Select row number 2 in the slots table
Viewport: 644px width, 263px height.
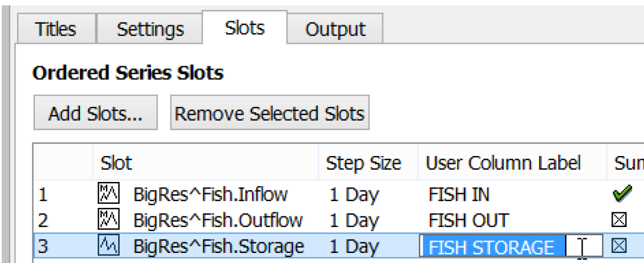point(43,220)
